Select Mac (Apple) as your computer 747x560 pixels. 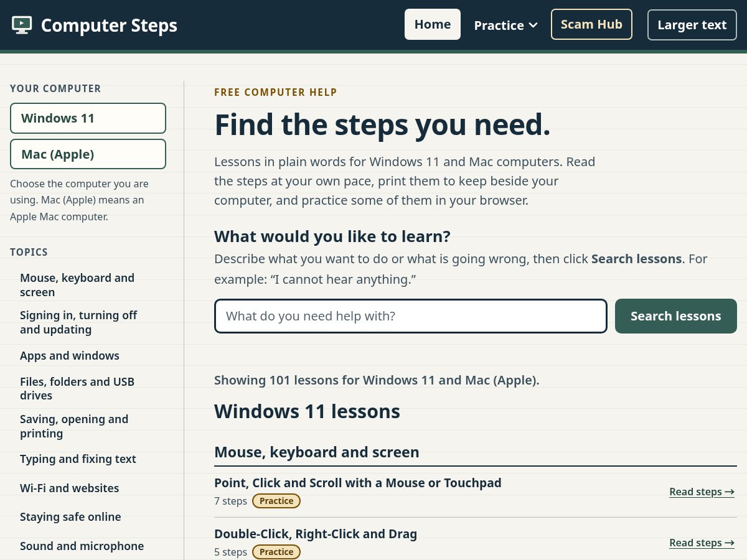tap(88, 154)
